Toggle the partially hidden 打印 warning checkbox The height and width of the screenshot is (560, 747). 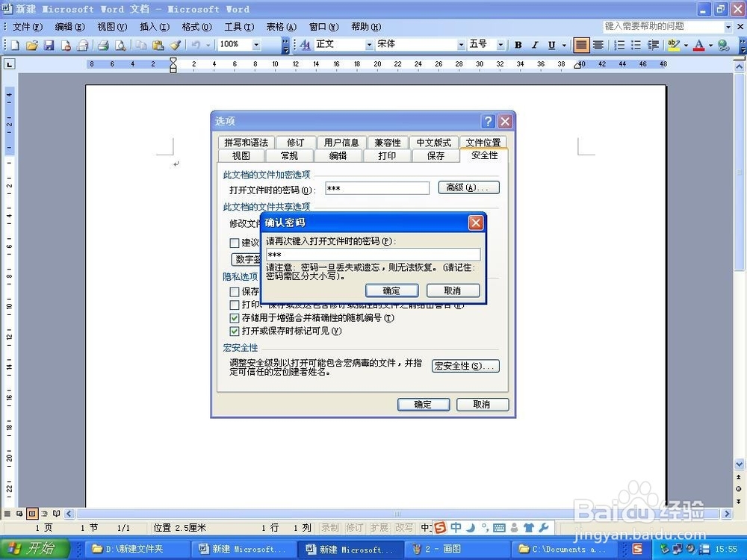(x=234, y=305)
